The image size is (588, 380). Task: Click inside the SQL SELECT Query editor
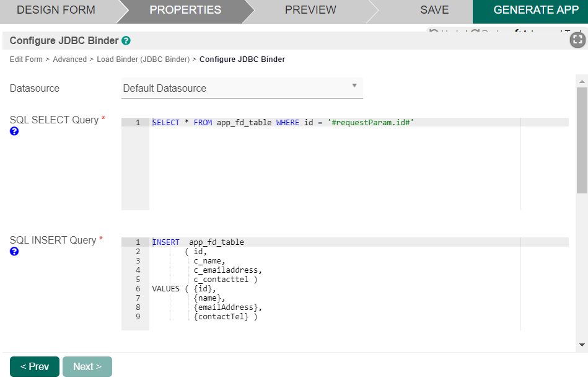[x=335, y=167]
